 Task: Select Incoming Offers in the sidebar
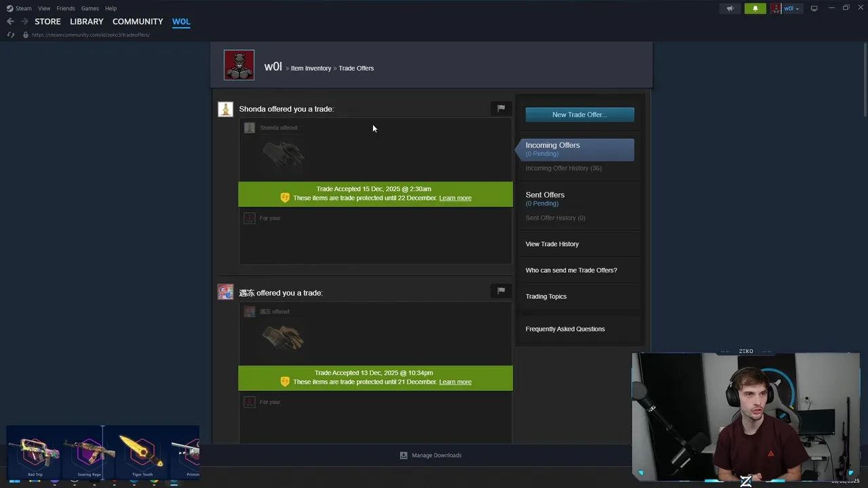[x=580, y=149]
